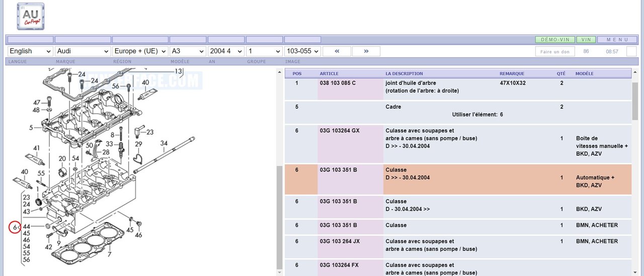
Task: Open the A3 model dropdown
Action: [x=188, y=51]
